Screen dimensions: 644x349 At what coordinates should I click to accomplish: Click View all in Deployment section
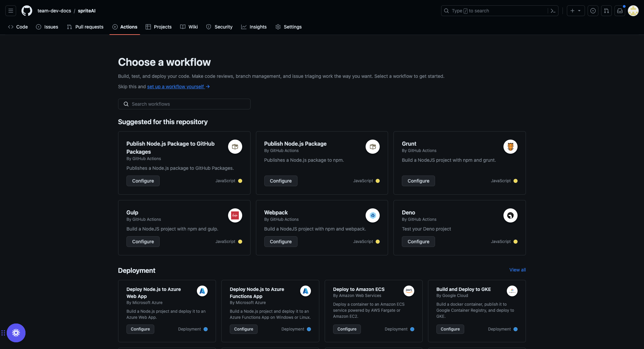coord(517,270)
